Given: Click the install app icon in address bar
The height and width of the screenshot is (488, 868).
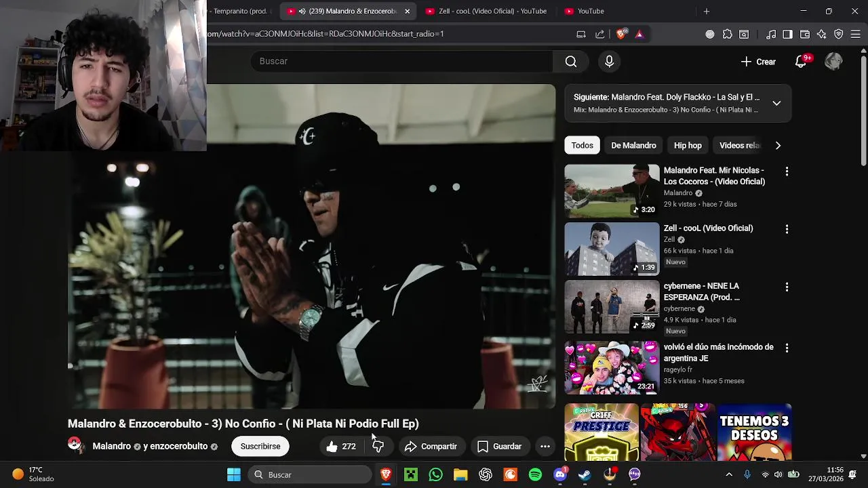Looking at the screenshot, I should [581, 34].
